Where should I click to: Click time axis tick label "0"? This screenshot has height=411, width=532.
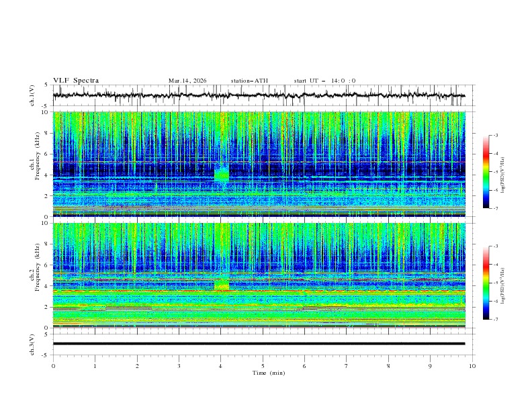coord(53,366)
